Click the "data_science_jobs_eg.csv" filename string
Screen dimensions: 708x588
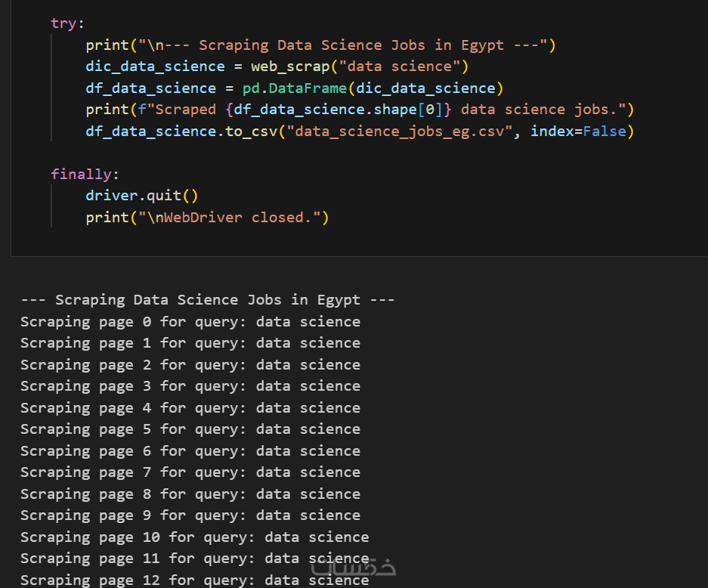[404, 132]
